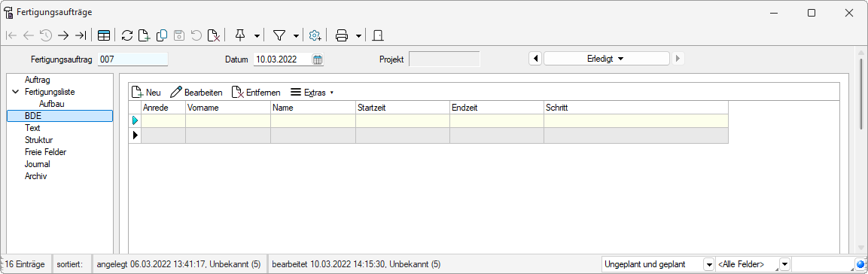Click 'sortiert:' in the status bar
Screen dimensions: 868x274
(69, 264)
